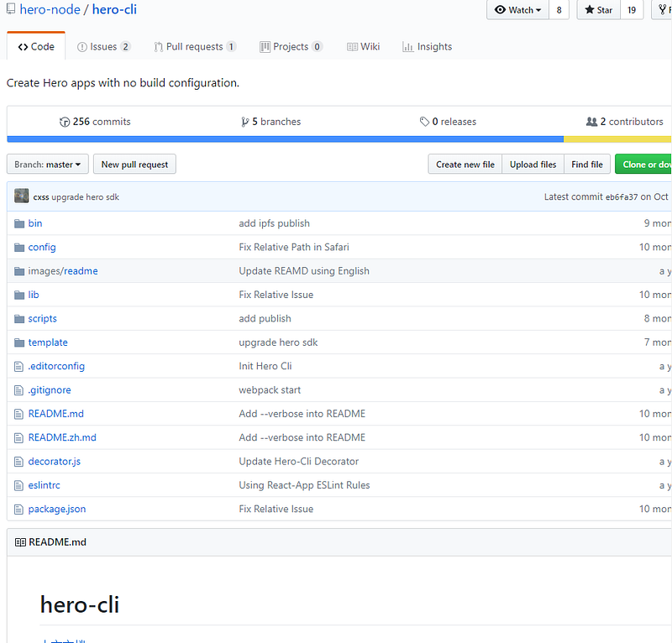Click the lib folder icon

click(19, 295)
